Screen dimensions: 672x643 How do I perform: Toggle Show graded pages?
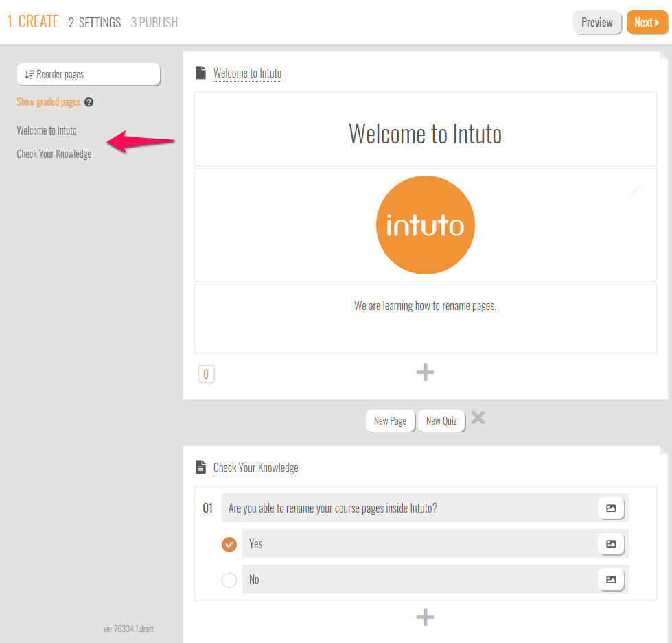click(x=49, y=102)
